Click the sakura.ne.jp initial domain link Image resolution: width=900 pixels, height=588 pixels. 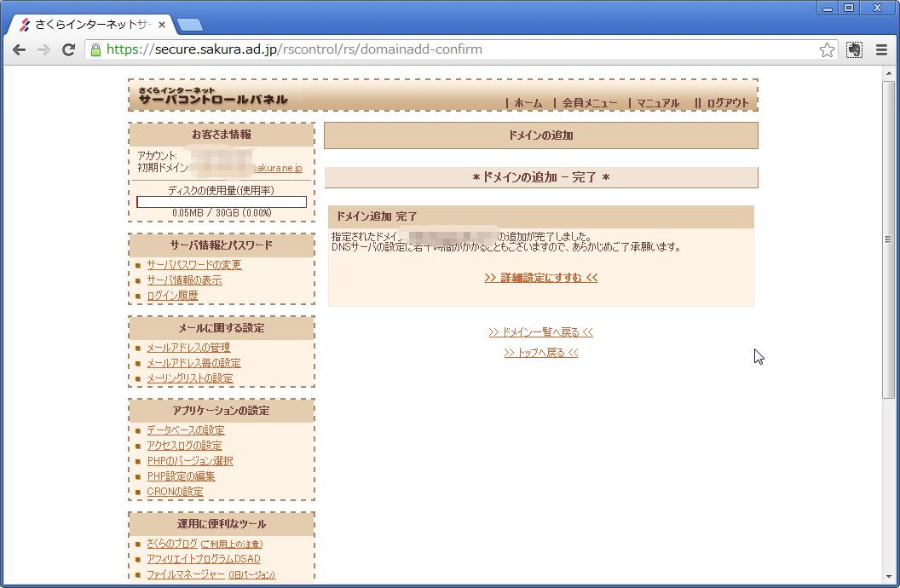click(277, 168)
